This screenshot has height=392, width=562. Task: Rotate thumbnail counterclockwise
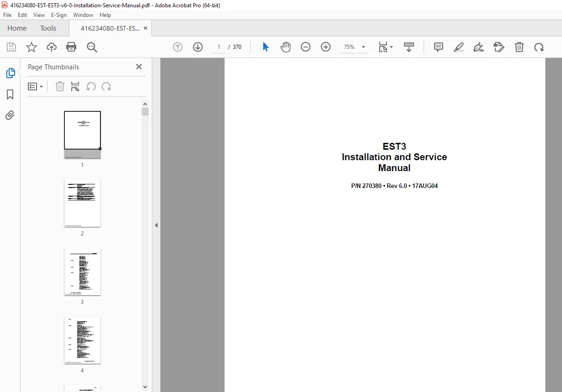(91, 86)
